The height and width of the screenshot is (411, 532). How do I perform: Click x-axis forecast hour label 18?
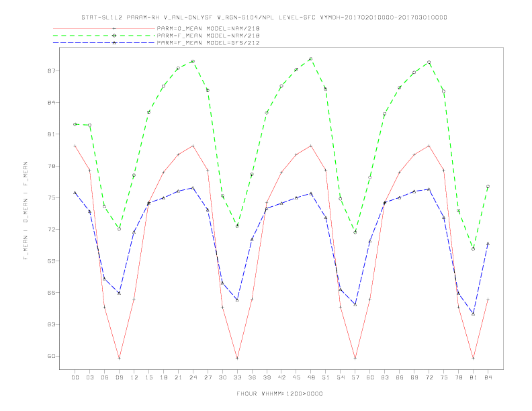tap(163, 377)
